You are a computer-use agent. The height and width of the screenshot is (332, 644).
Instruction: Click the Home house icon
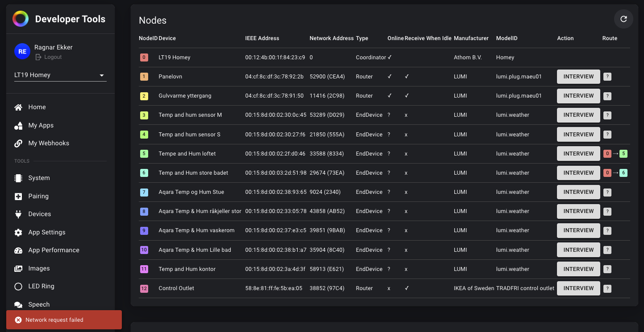[x=18, y=107]
